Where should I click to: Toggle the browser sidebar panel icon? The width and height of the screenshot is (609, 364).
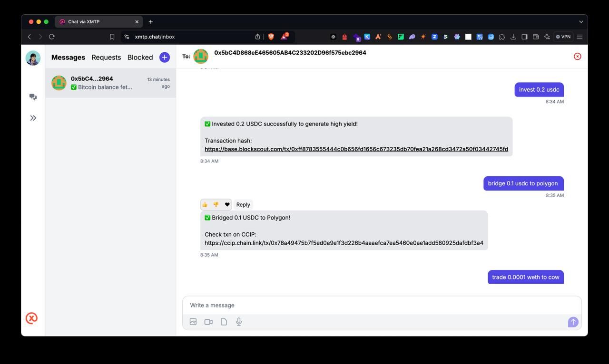[x=524, y=37]
